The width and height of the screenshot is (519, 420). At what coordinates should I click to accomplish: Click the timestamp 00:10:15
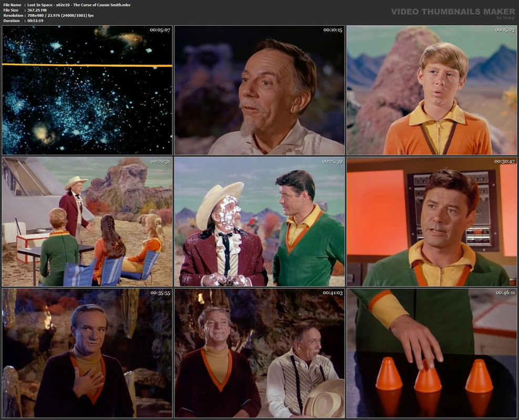(333, 30)
